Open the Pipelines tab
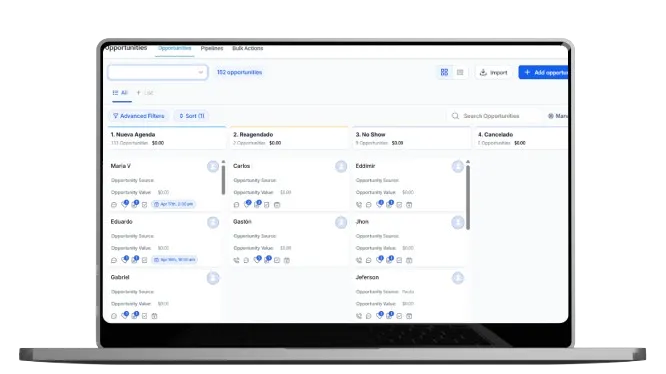Image resolution: width=666 pixels, height=374 pixels. click(x=212, y=48)
